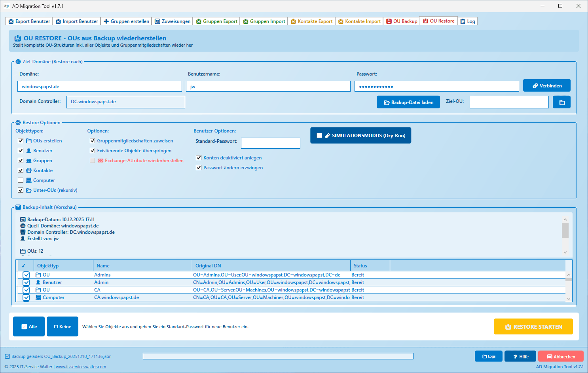Enable the Computer object type checkbox

[x=21, y=180]
